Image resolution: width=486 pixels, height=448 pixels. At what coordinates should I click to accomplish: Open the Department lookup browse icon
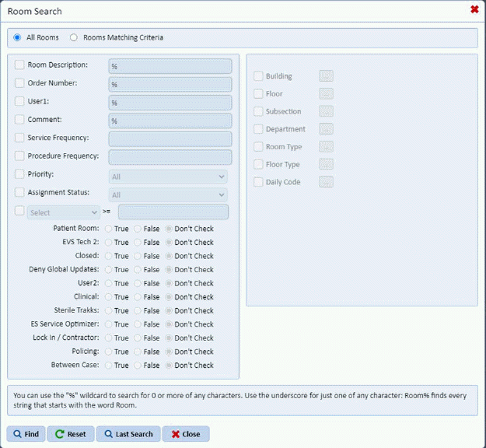326,129
